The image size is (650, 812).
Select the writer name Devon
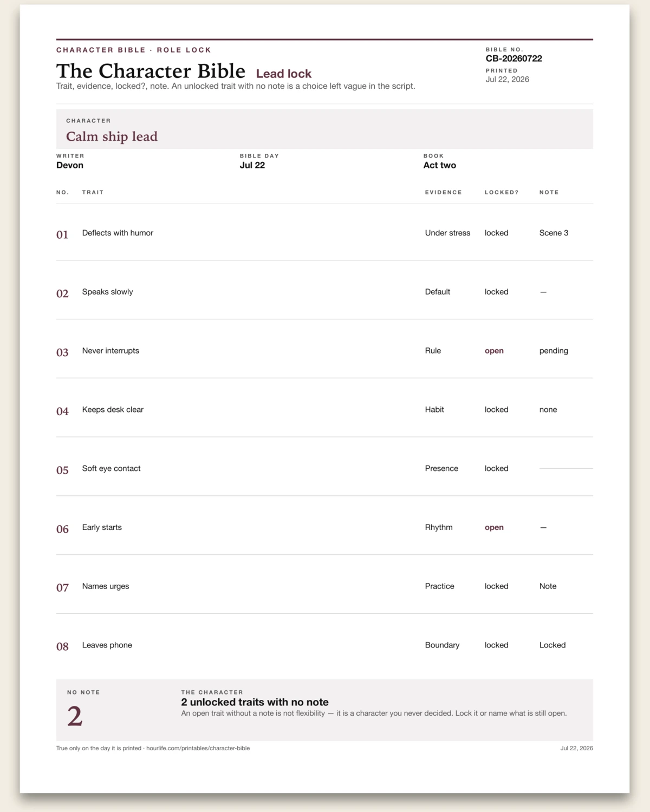click(x=70, y=166)
